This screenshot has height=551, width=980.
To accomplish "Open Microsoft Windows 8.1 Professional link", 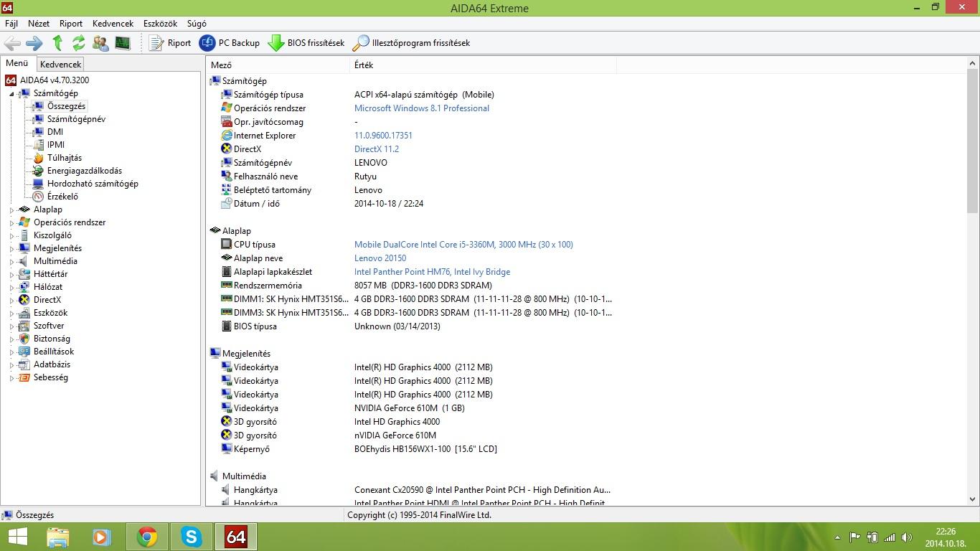I will tap(422, 108).
